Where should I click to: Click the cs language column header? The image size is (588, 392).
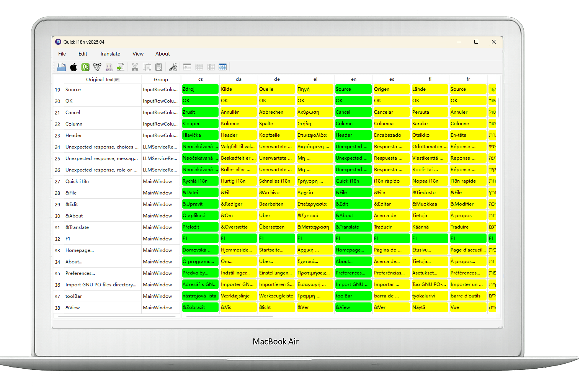coord(201,79)
